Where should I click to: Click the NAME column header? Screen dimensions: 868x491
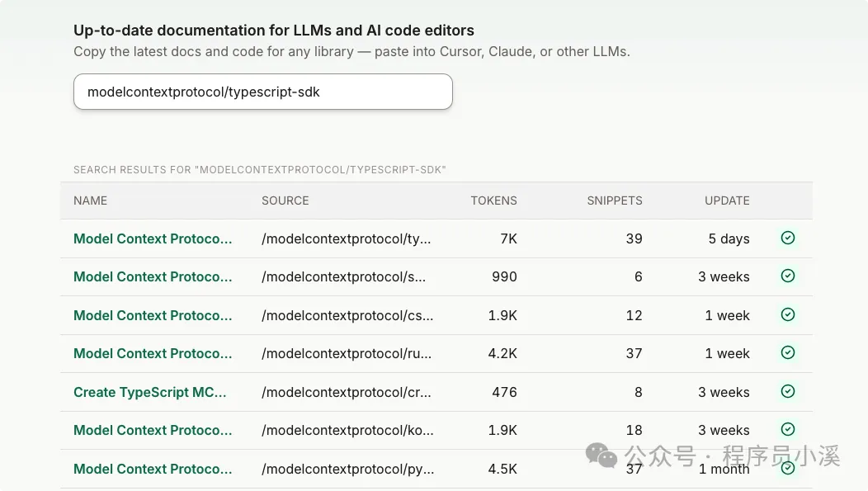[x=90, y=201]
